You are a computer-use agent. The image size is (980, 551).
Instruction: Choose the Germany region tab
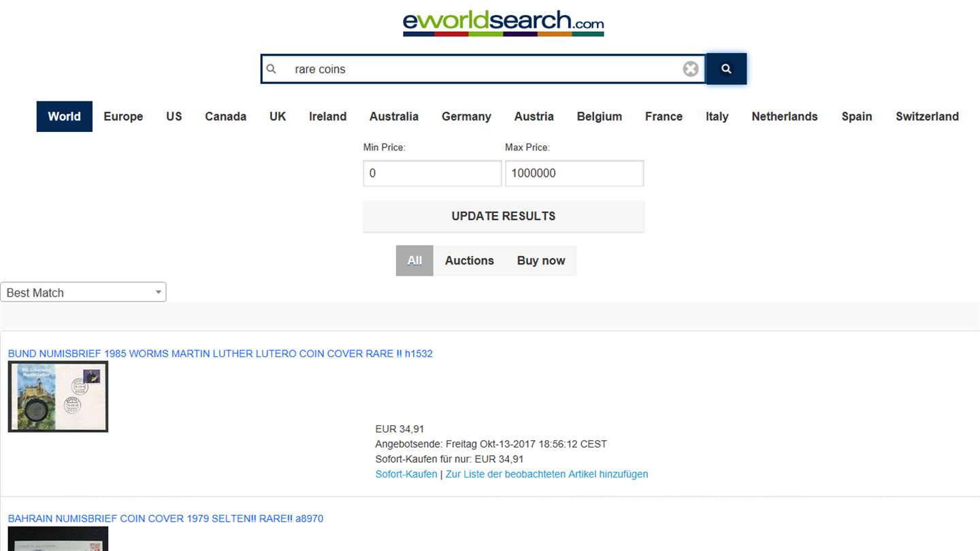(x=466, y=116)
